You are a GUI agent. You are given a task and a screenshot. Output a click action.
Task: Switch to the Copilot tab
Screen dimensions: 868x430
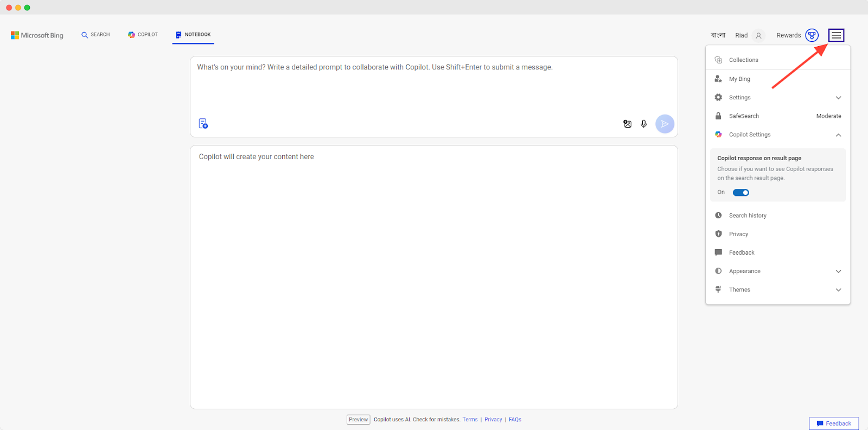(143, 35)
